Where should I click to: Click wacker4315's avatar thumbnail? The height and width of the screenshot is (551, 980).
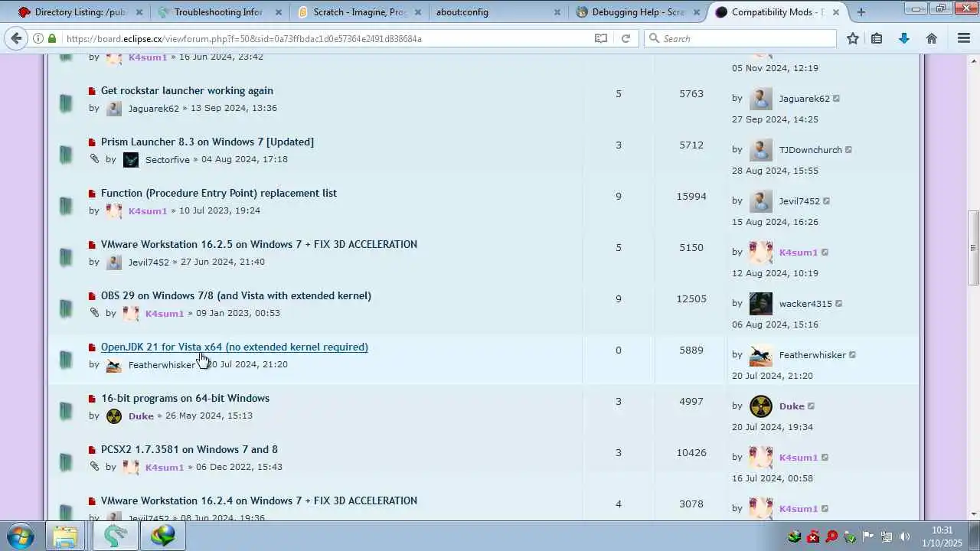point(761,304)
